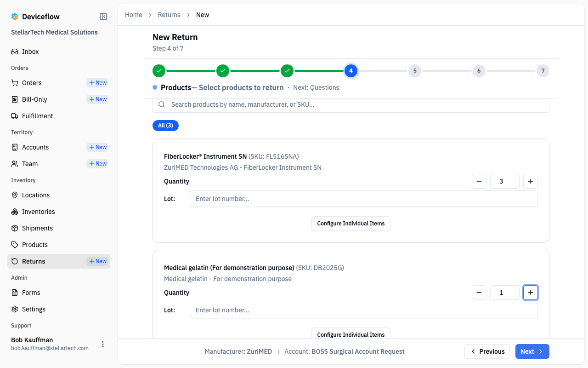Click the Shipments package icon
The height and width of the screenshot is (368, 588).
[x=15, y=228]
